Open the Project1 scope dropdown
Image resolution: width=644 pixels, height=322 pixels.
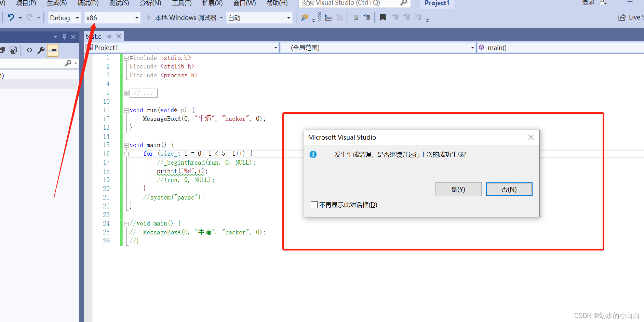[182, 48]
